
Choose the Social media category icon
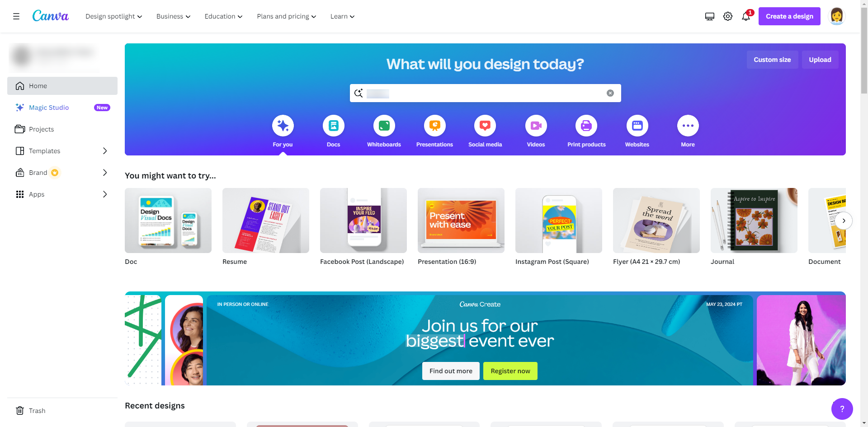tap(485, 126)
